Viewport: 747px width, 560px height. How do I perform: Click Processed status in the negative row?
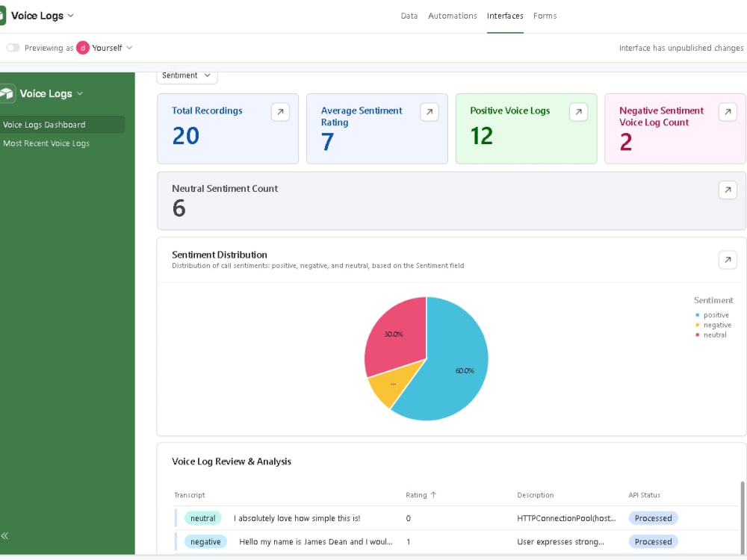[653, 541]
